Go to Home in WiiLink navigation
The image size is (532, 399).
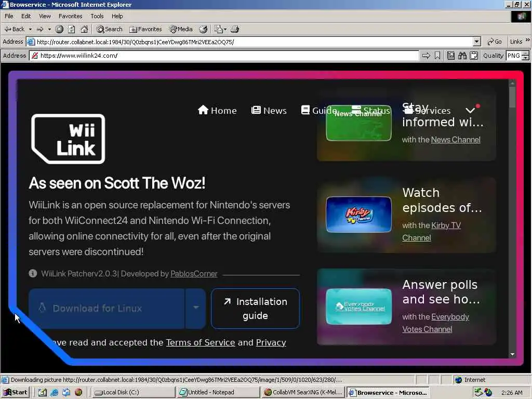(x=217, y=110)
